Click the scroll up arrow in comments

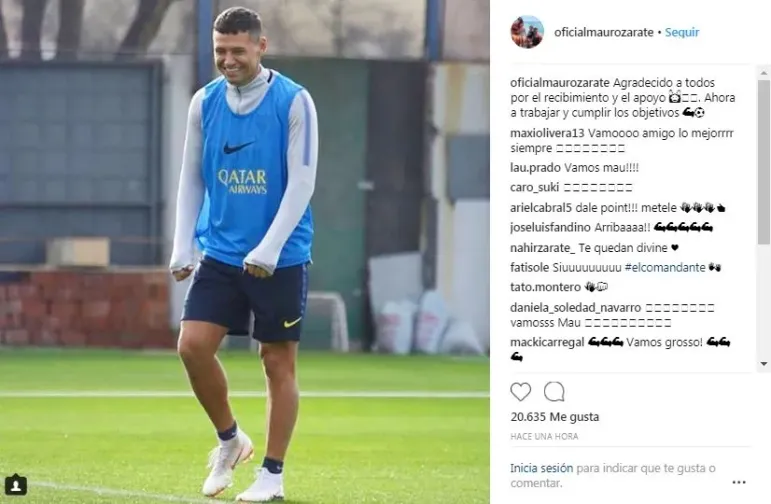coord(764,73)
